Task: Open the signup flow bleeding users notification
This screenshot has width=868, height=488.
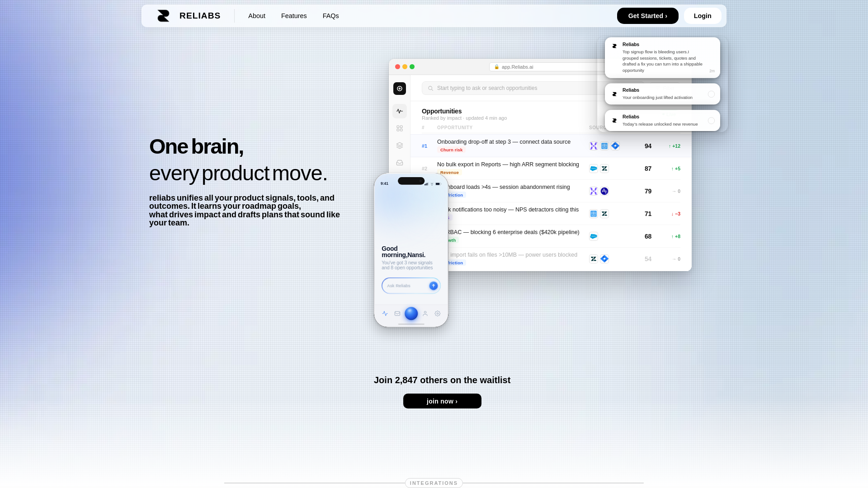Action: 662,58
